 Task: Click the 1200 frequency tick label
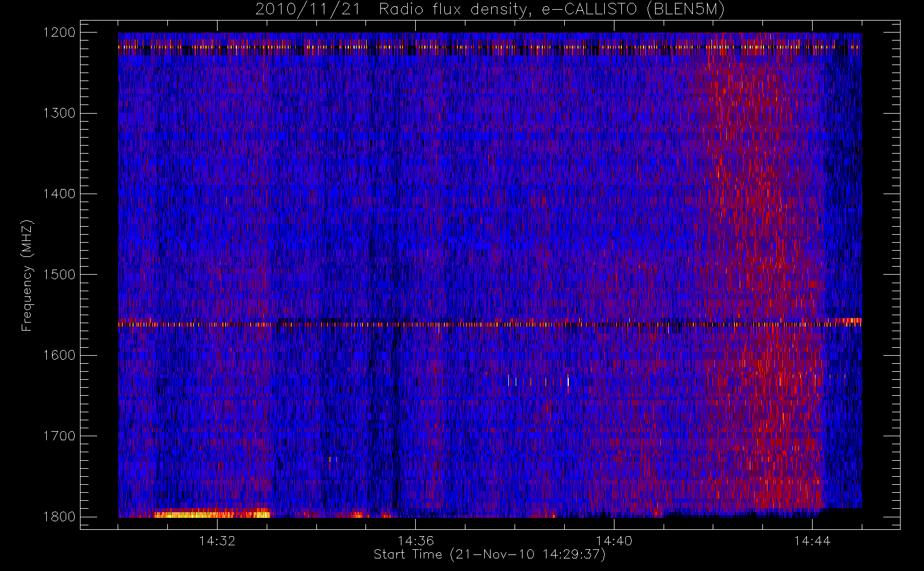tap(59, 33)
